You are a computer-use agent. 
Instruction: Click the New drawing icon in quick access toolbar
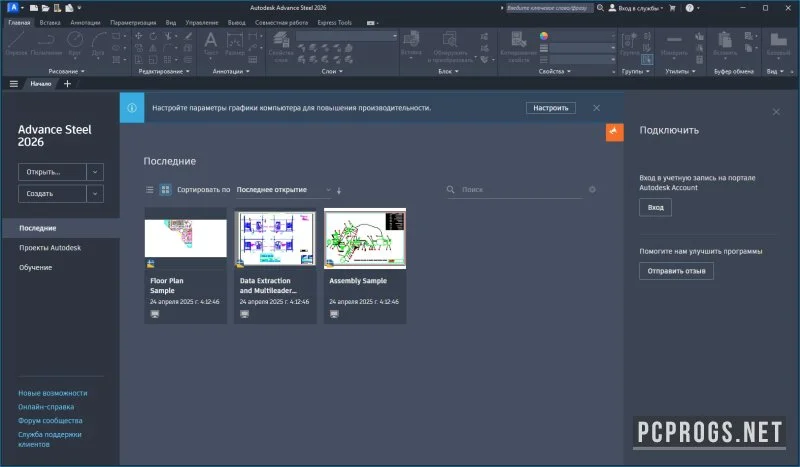(x=34, y=8)
